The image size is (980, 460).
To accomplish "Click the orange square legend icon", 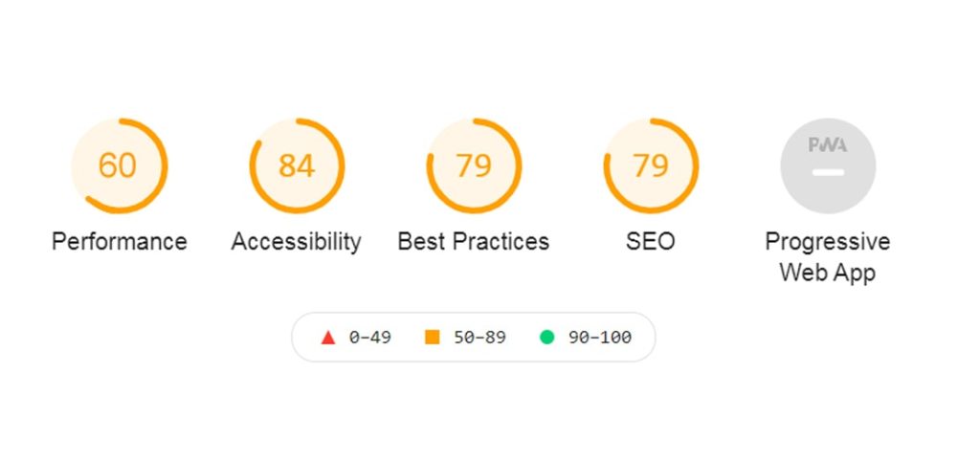I will tap(433, 338).
